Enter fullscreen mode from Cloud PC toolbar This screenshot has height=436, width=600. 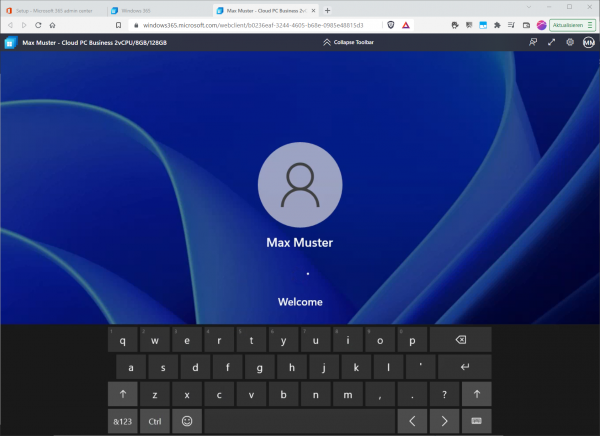[551, 42]
